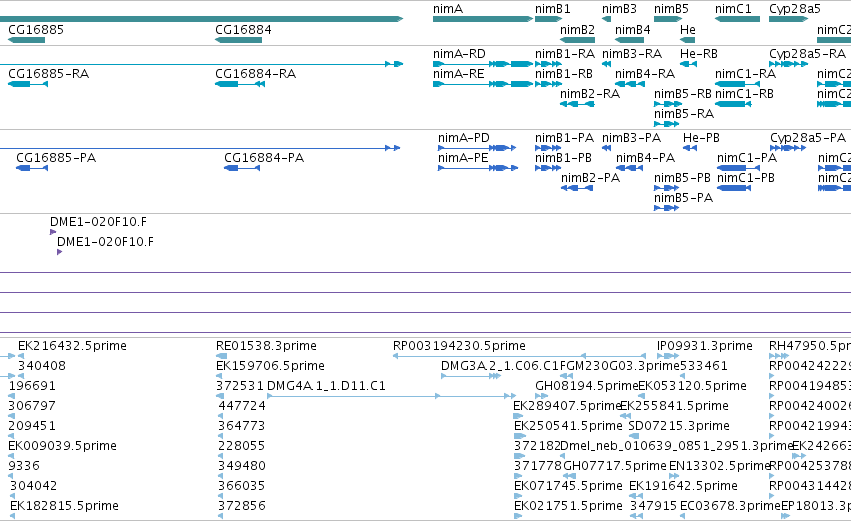
Task: Select the nimC1-PB protein label
Action: (746, 178)
